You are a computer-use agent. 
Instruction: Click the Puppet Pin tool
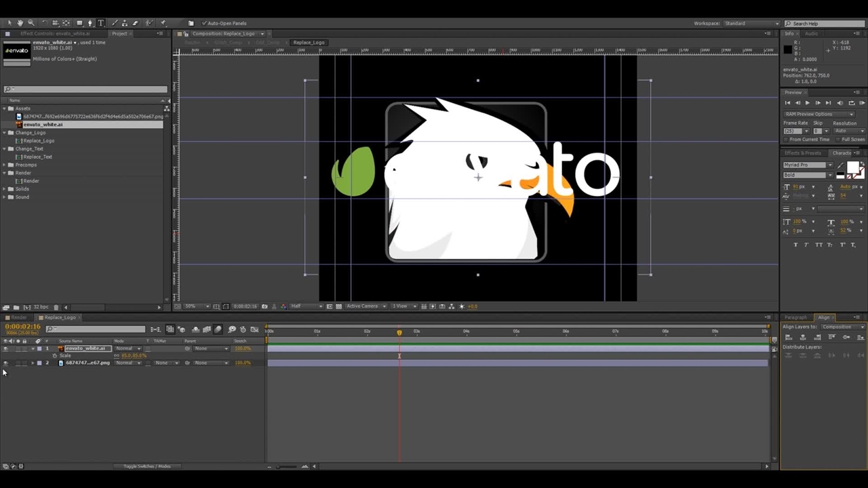163,23
